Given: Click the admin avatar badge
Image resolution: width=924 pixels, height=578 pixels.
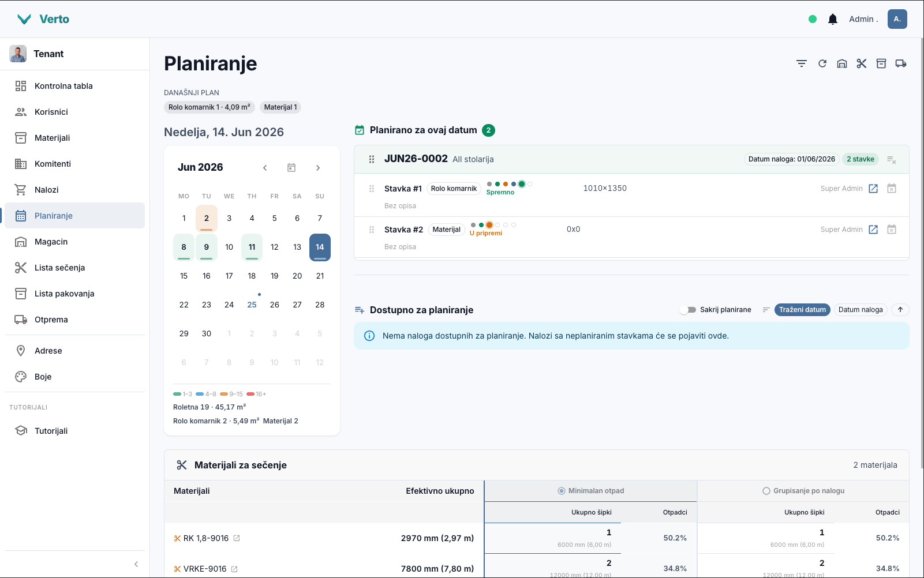Looking at the screenshot, I should pos(897,19).
